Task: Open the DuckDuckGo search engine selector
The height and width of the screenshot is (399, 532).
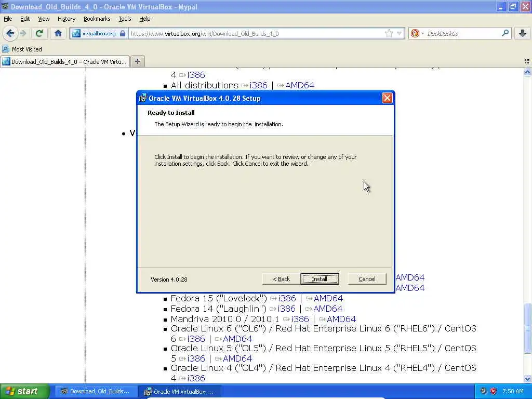Action: tap(417, 33)
